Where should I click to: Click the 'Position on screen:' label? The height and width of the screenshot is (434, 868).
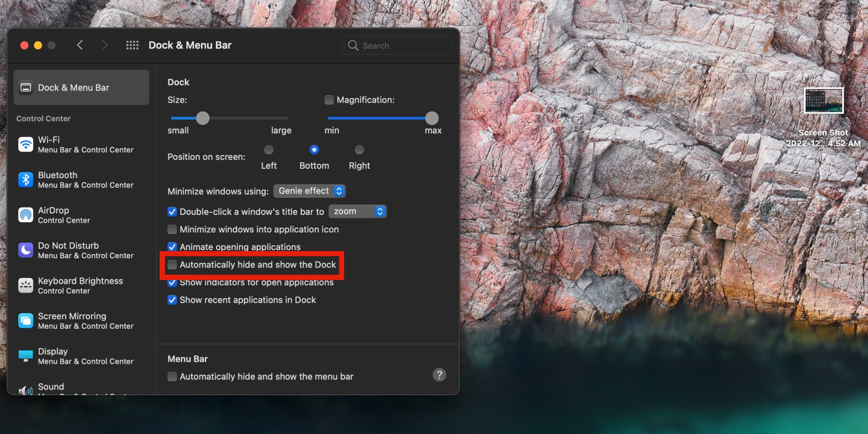point(206,157)
